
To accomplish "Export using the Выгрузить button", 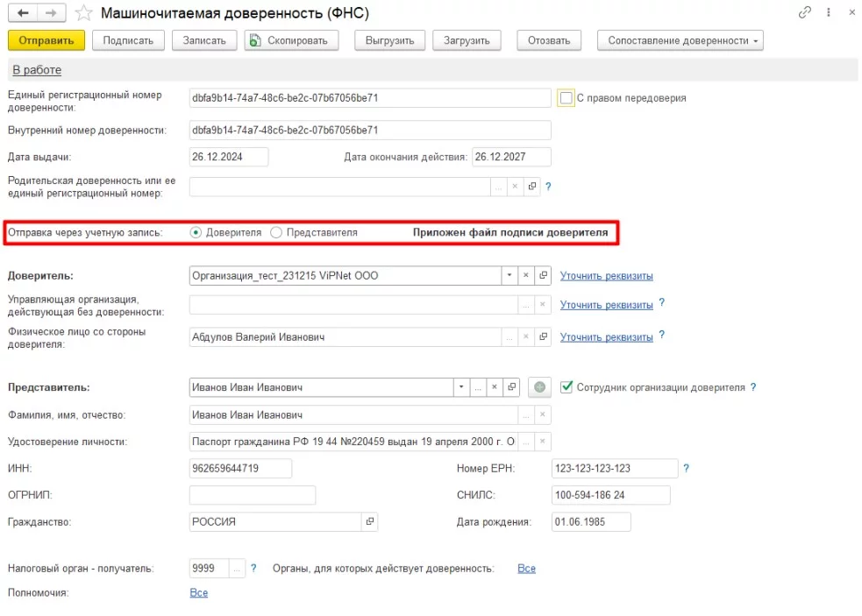I will coord(389,40).
